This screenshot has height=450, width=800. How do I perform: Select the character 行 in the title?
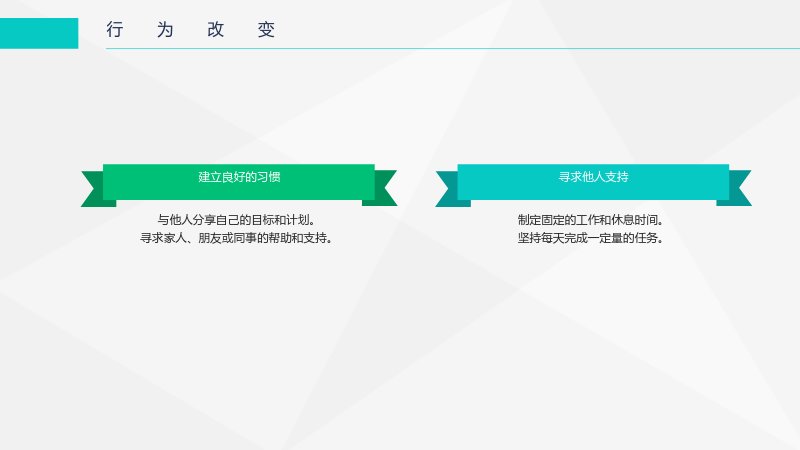click(x=115, y=30)
